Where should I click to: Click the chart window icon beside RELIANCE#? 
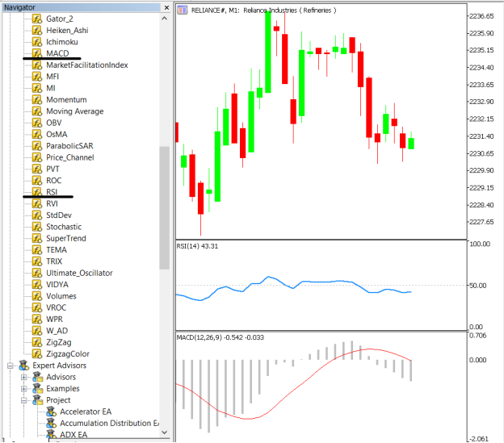(183, 10)
